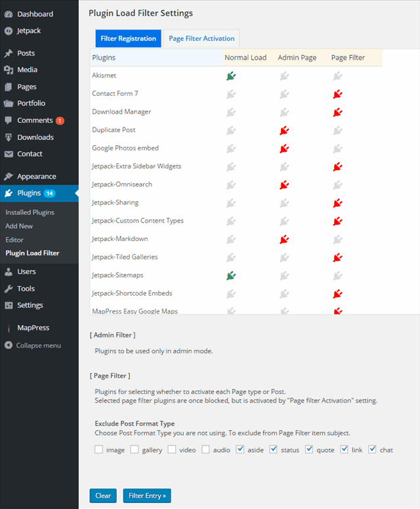Image resolution: width=420 pixels, height=509 pixels.
Task: Click Jetpack-Shortcode Embeds Normal Load plug
Action: (231, 294)
